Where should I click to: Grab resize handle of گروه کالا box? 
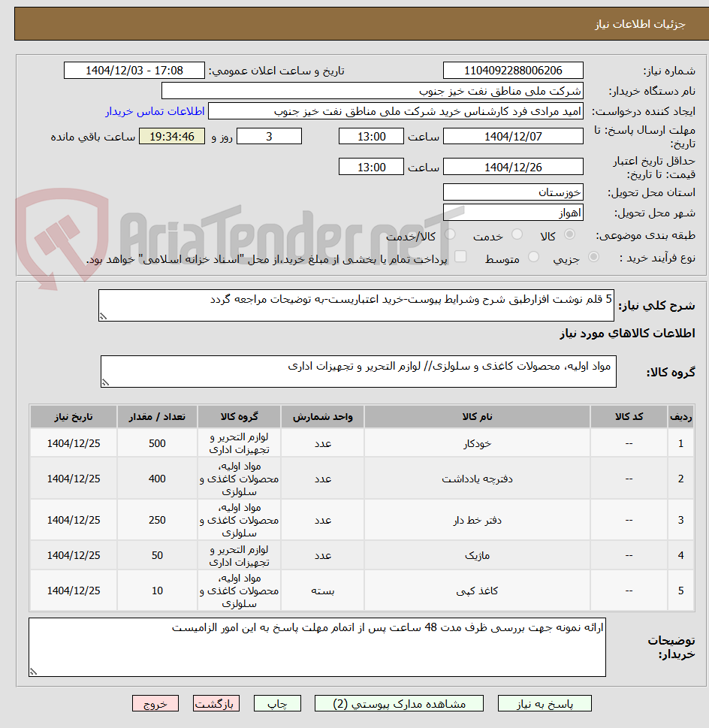[105, 382]
